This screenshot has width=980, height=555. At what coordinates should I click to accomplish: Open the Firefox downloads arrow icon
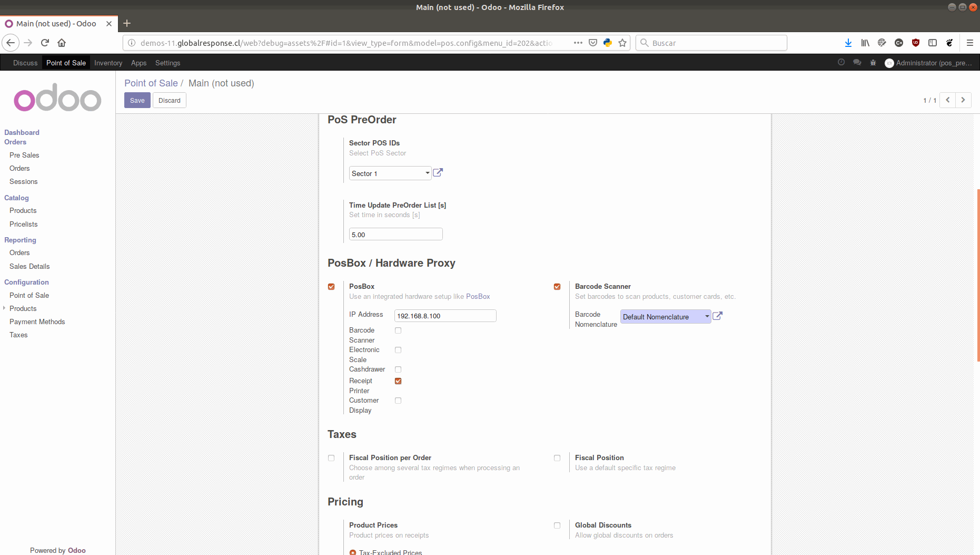tap(848, 43)
